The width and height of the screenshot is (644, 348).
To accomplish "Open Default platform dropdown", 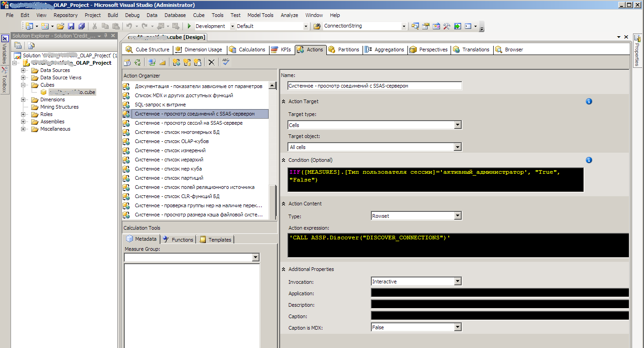I will [306, 27].
